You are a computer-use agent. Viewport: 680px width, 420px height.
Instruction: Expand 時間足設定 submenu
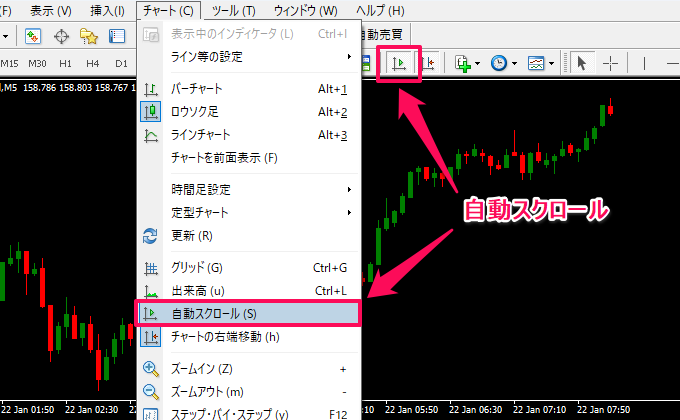pyautogui.click(x=249, y=190)
